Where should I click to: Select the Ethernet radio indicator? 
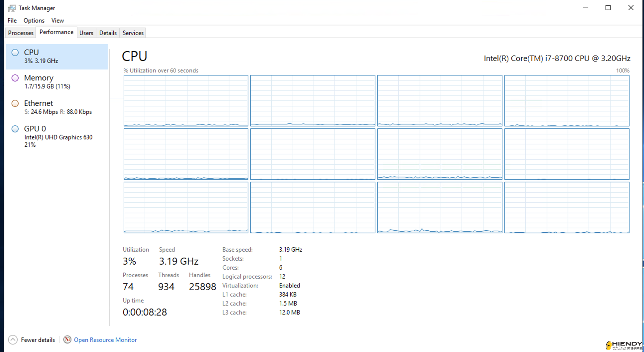point(15,103)
